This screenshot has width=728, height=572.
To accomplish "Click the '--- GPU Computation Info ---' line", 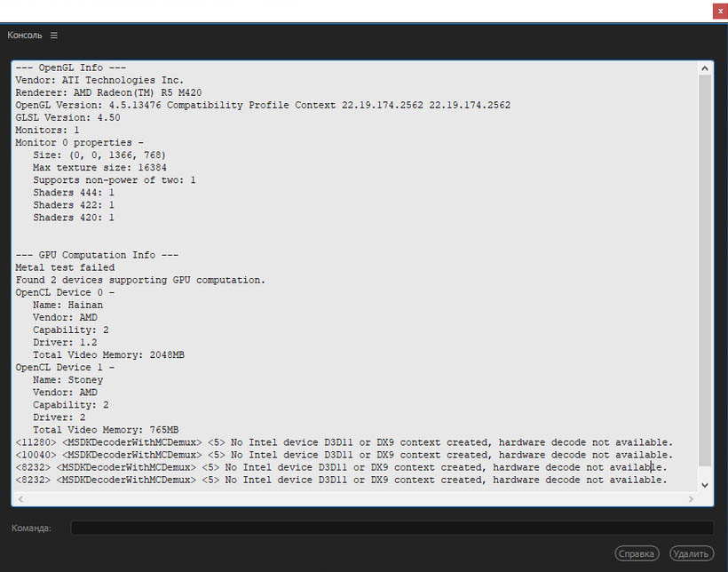I will pyautogui.click(x=97, y=256).
